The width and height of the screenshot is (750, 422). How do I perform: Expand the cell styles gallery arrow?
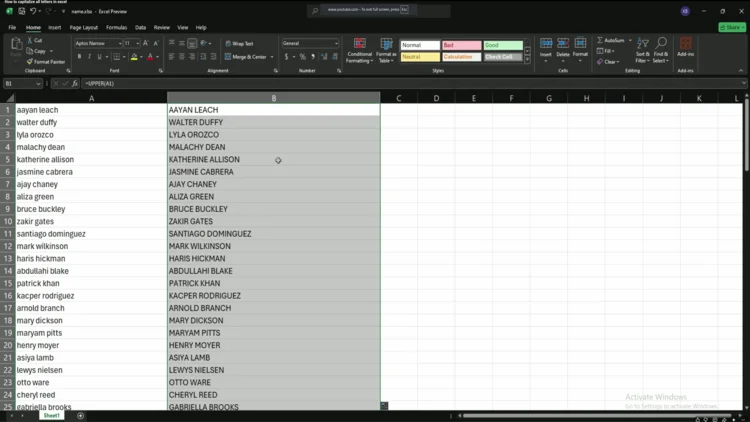click(527, 60)
